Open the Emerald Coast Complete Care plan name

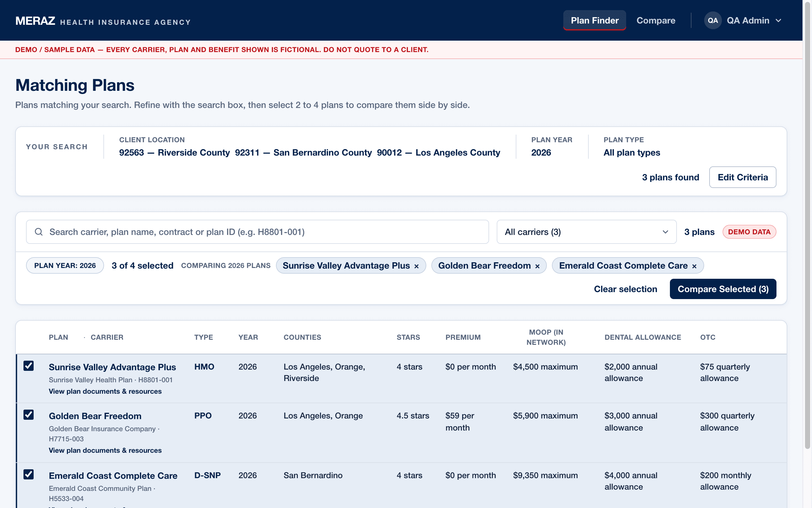[x=113, y=475]
